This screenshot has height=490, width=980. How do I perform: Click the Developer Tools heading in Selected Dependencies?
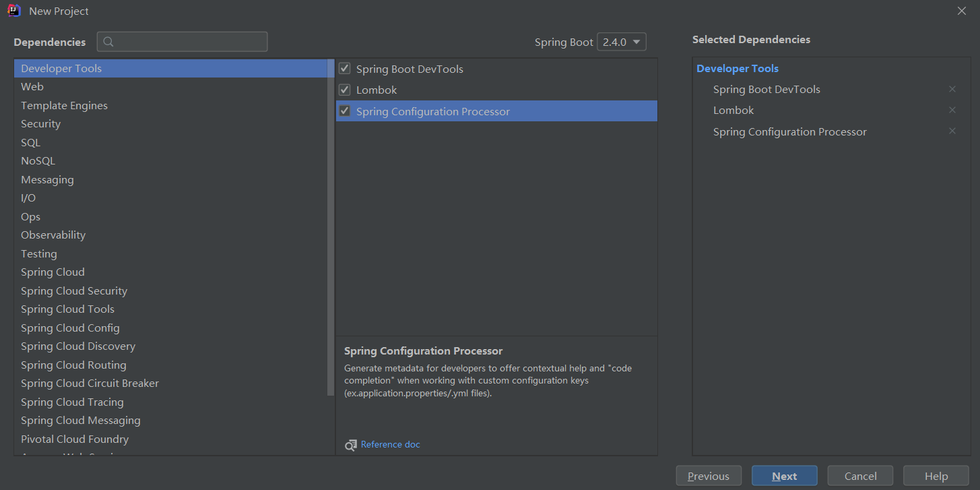[x=738, y=68]
